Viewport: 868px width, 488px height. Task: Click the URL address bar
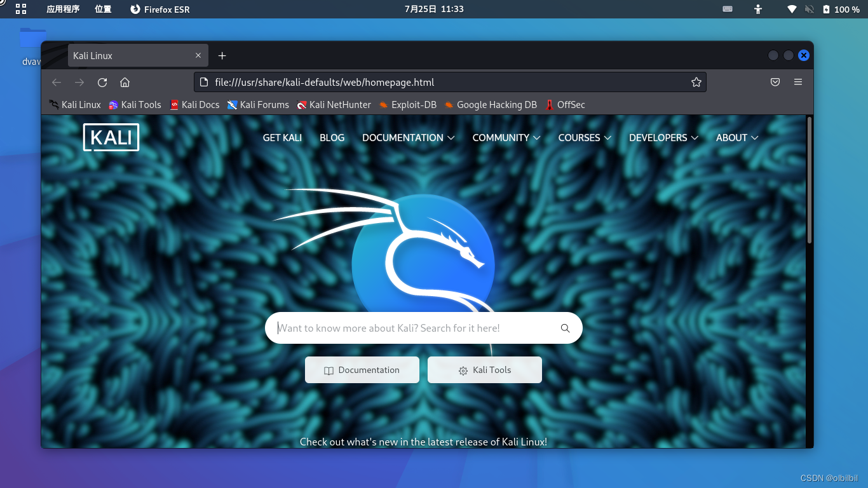pos(450,82)
